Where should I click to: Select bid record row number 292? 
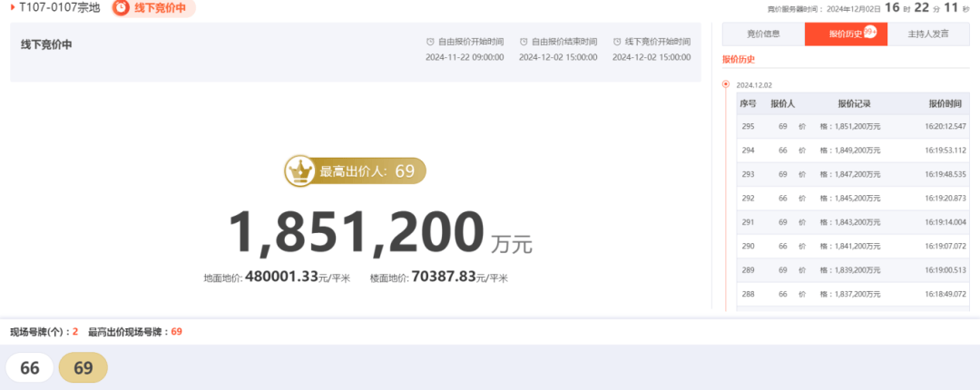[853, 198]
